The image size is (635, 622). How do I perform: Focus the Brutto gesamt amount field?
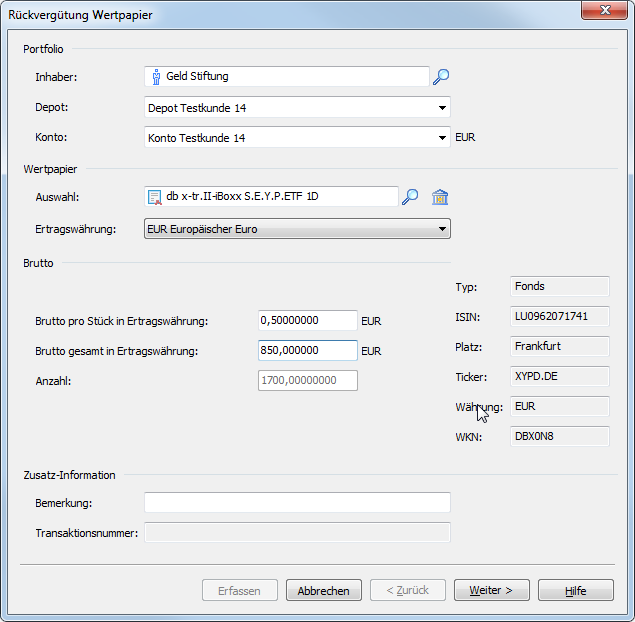[307, 351]
